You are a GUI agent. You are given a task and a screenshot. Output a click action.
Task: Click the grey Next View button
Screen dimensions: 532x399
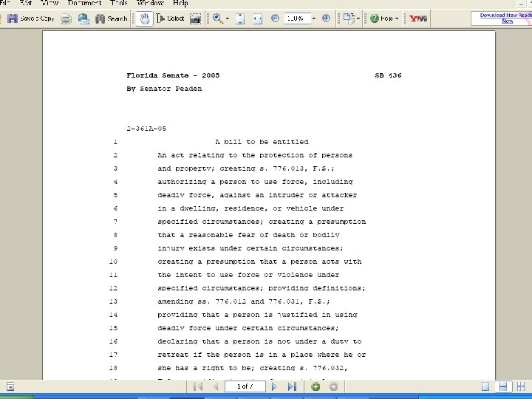pos(333,386)
